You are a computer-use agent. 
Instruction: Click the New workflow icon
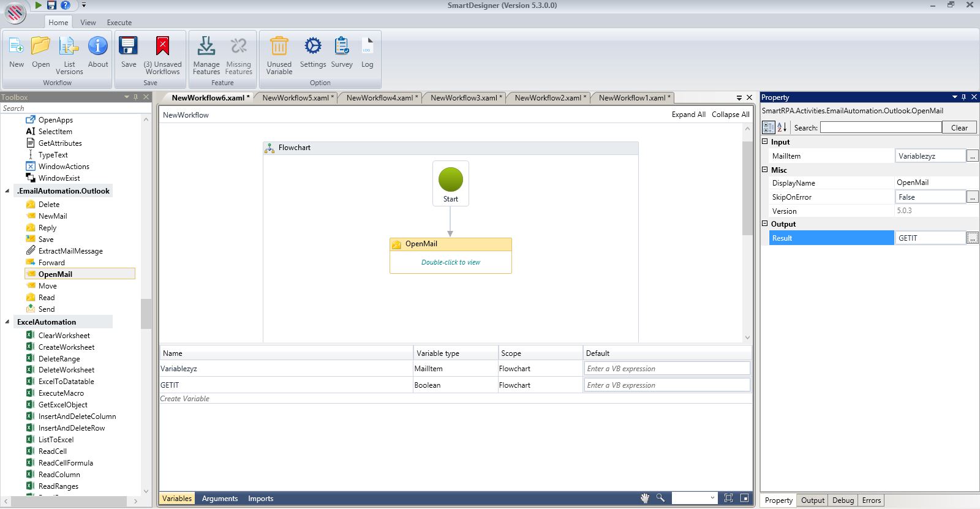(x=17, y=46)
